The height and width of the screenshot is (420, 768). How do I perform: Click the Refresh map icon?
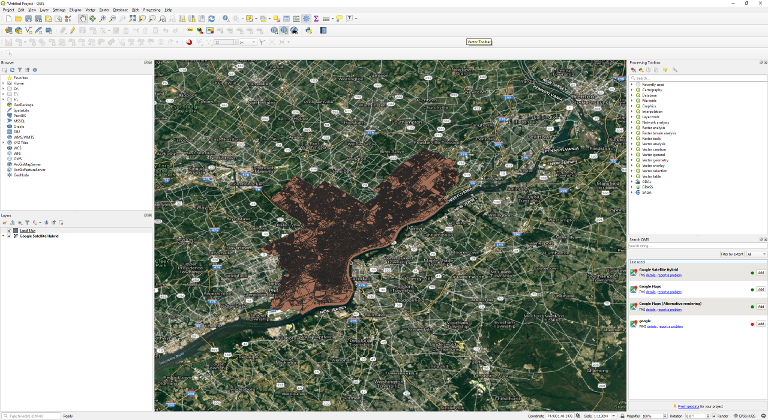211,18
